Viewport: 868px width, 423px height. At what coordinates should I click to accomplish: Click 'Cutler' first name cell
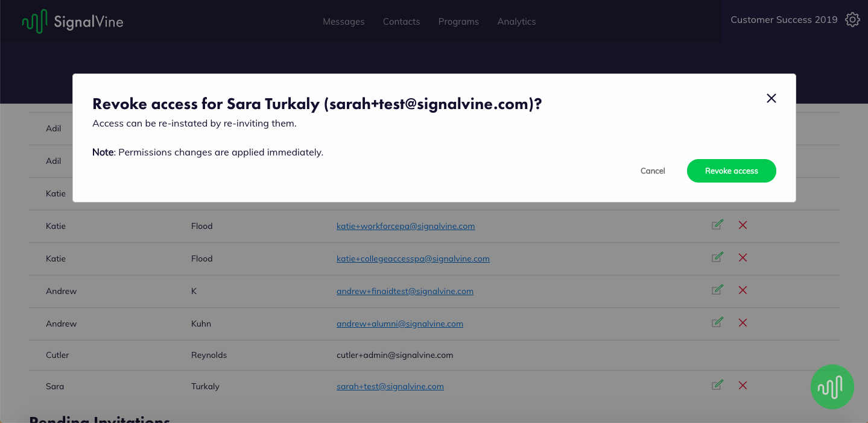(57, 355)
